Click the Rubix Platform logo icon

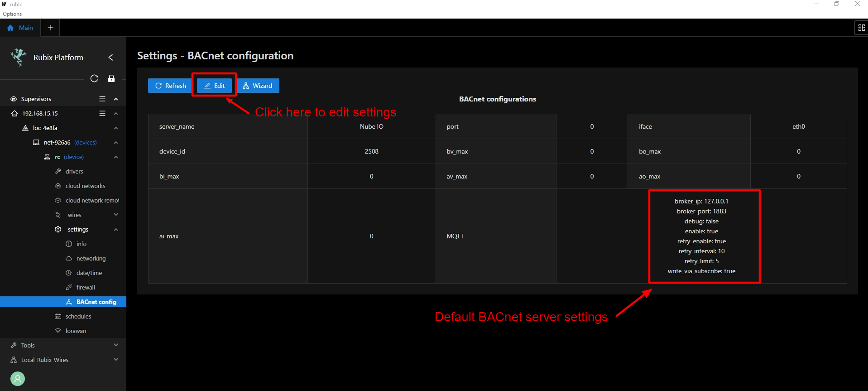(19, 58)
